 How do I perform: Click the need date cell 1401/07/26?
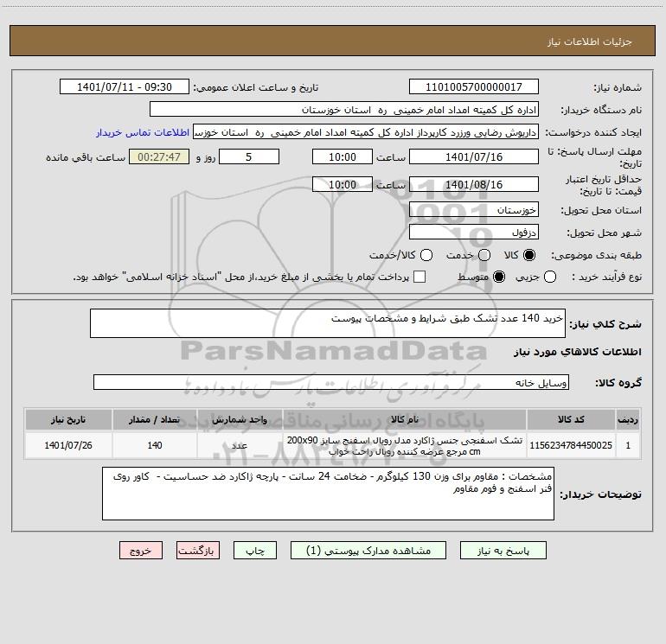[x=68, y=445]
